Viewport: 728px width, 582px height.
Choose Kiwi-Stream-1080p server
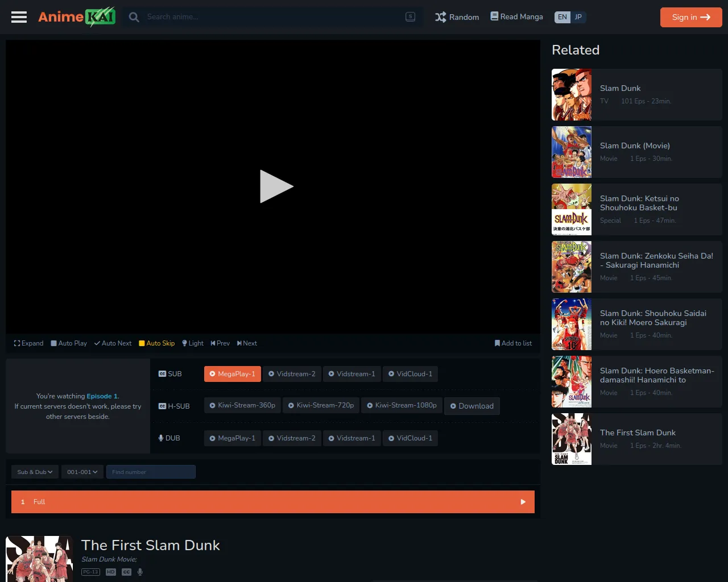(402, 406)
